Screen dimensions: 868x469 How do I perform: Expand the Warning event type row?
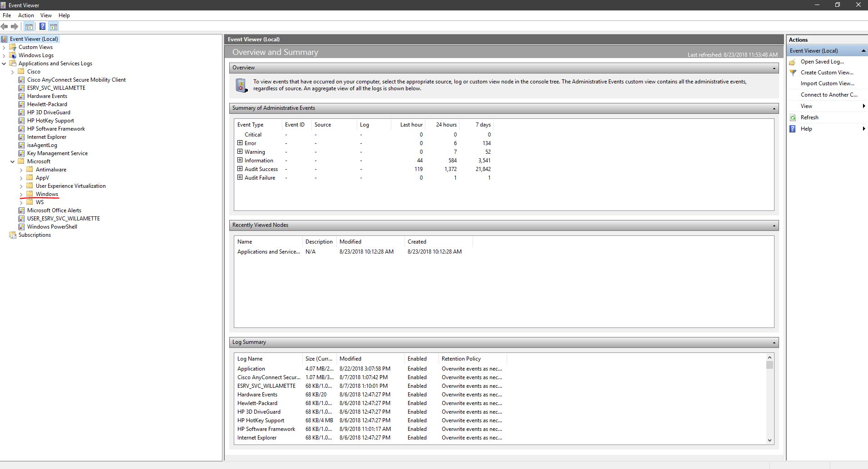click(x=240, y=151)
